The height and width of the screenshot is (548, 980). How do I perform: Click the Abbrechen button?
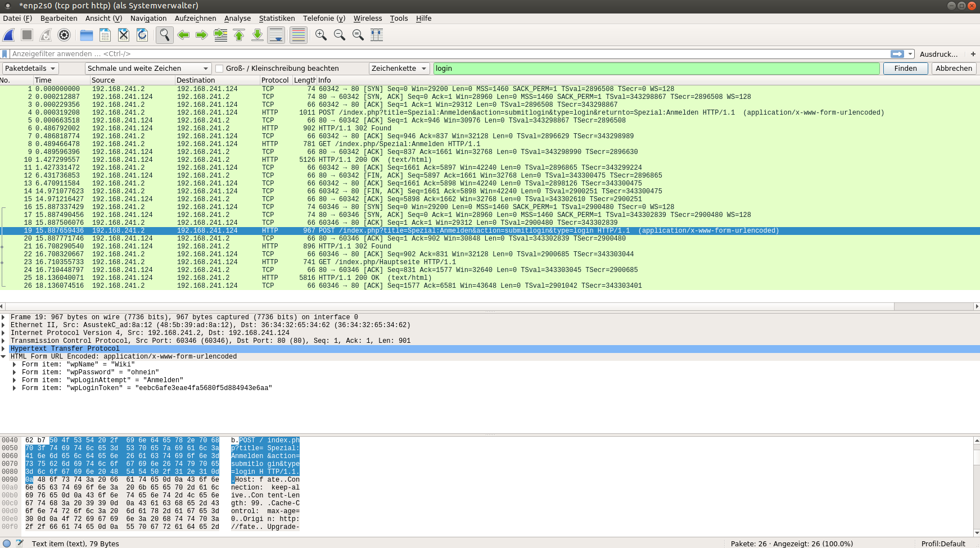(954, 69)
